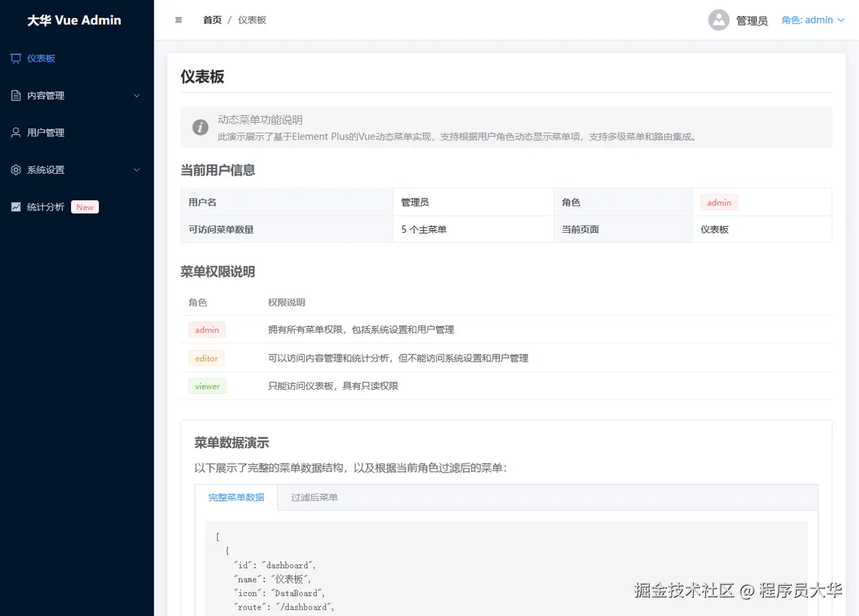Click the viewer tag in permissions table
859x616 pixels.
(207, 386)
